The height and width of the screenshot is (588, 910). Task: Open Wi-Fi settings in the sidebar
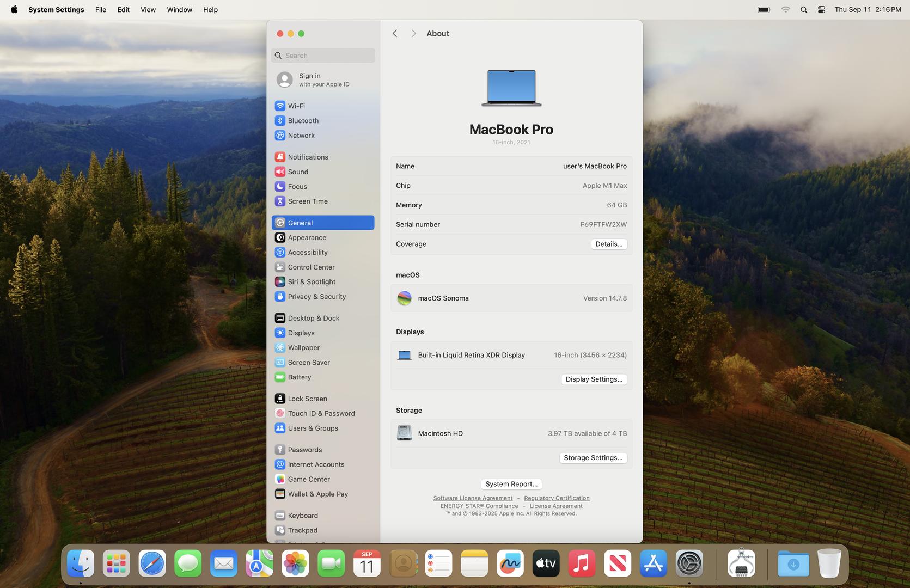pyautogui.click(x=322, y=106)
